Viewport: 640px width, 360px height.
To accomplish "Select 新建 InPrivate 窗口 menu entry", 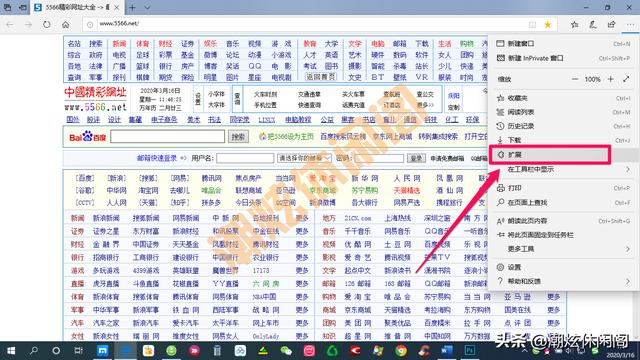I will [563, 58].
